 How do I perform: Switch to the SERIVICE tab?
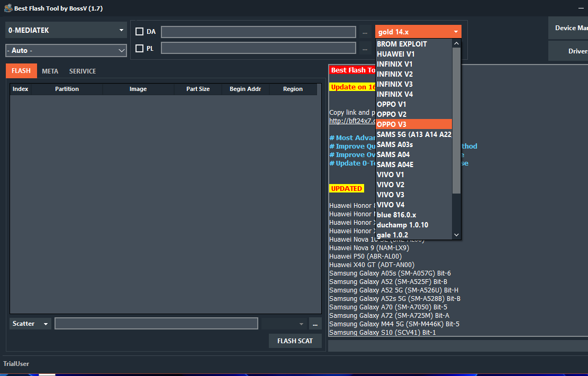click(83, 71)
